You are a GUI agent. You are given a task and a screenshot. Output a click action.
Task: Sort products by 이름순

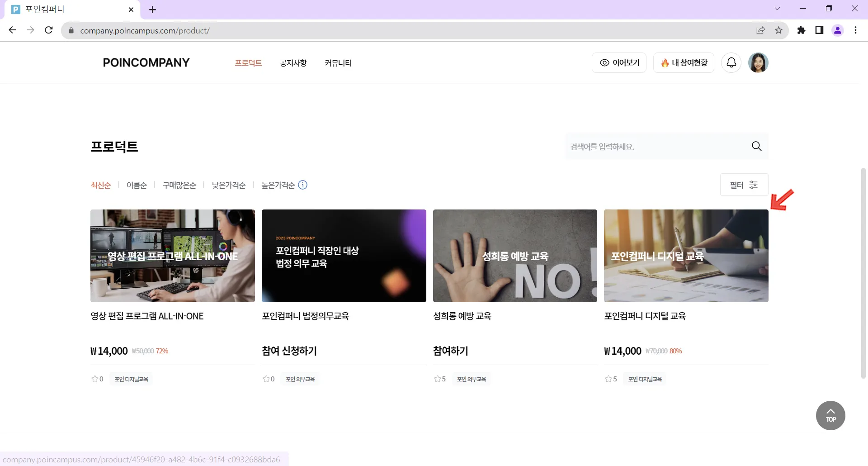(x=137, y=185)
